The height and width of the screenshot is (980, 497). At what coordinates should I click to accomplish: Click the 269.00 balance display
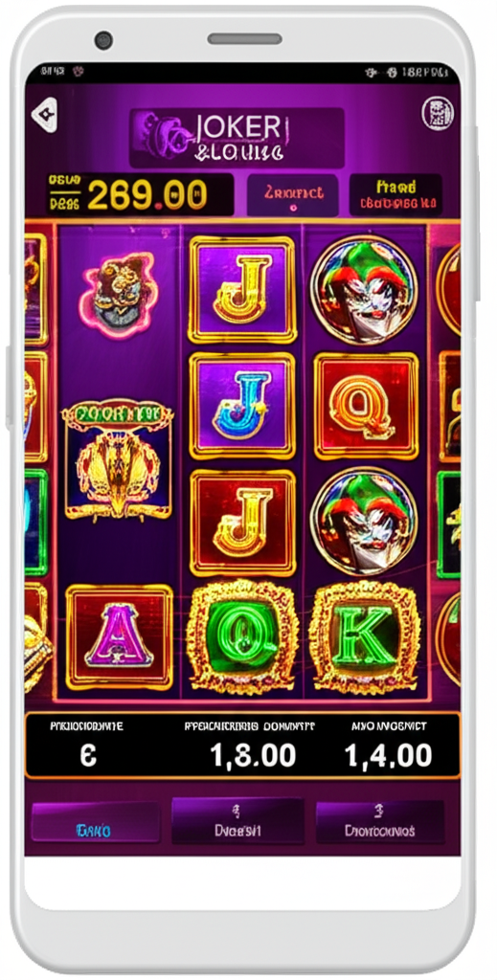[140, 194]
